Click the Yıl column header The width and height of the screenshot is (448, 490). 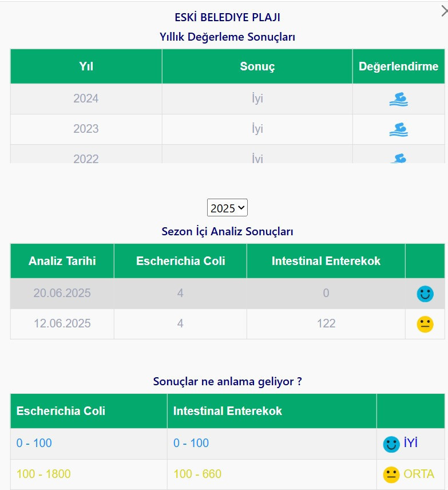(86, 66)
